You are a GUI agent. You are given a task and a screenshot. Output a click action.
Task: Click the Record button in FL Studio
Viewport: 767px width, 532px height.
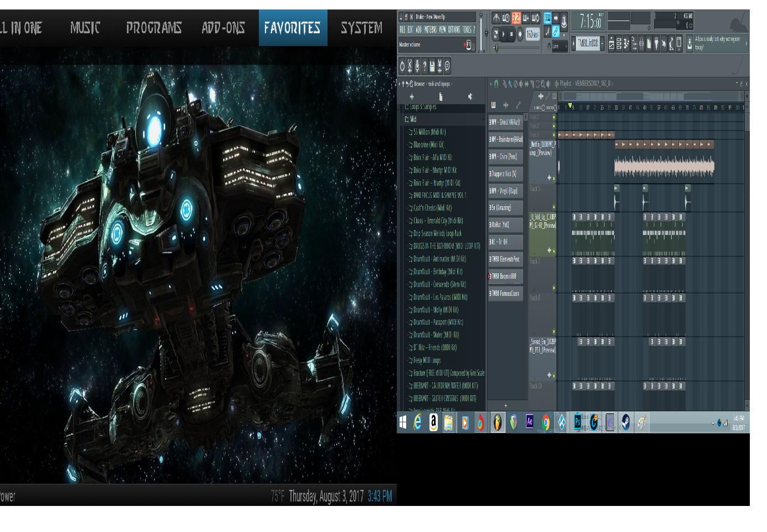520,34
